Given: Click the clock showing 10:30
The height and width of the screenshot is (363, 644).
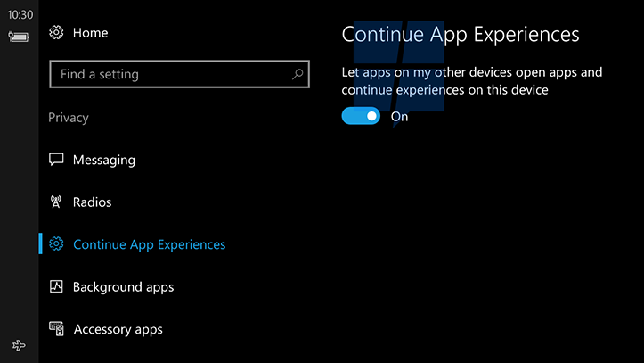Looking at the screenshot, I should 20,15.
